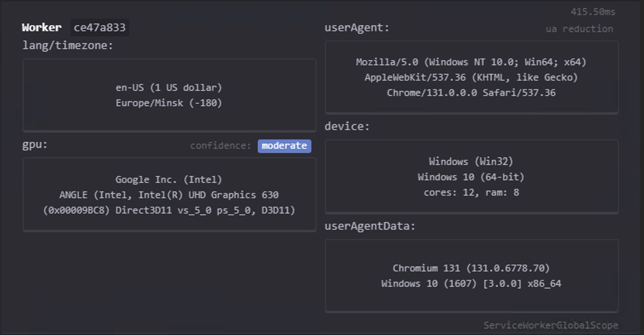Screen dimensions: 644x335
Task: Click the en-US (1 US dollar) line
Action: tap(169, 88)
